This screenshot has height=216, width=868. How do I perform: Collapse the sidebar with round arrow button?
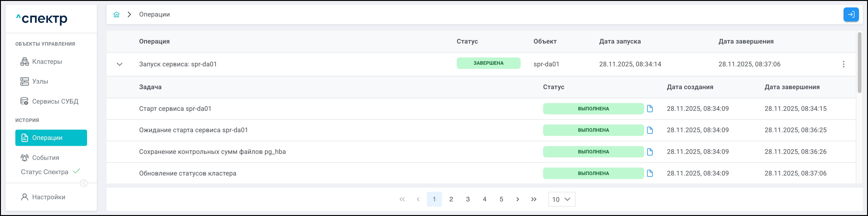pos(84,183)
